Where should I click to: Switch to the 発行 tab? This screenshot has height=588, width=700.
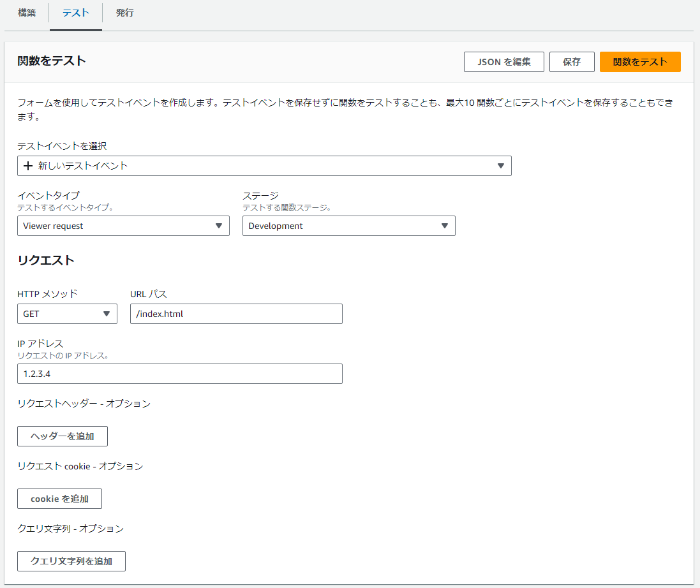[x=124, y=13]
